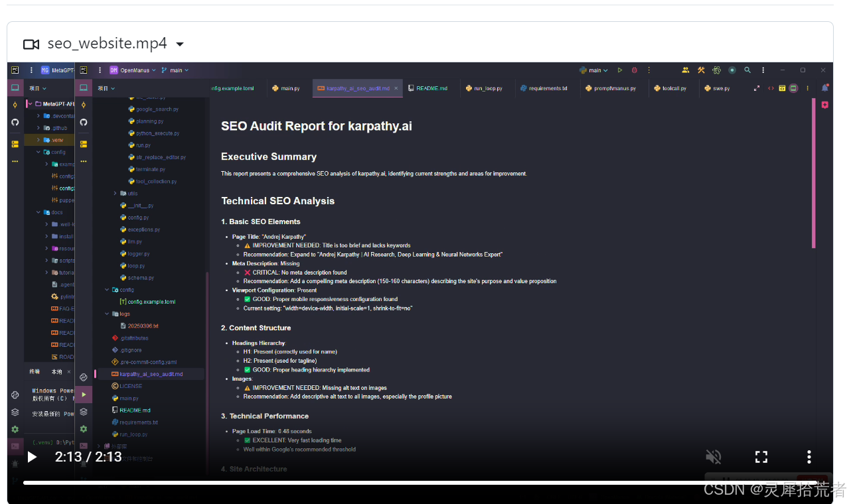
Task: Open str_replace_editor.py in the project tree
Action: click(x=157, y=158)
